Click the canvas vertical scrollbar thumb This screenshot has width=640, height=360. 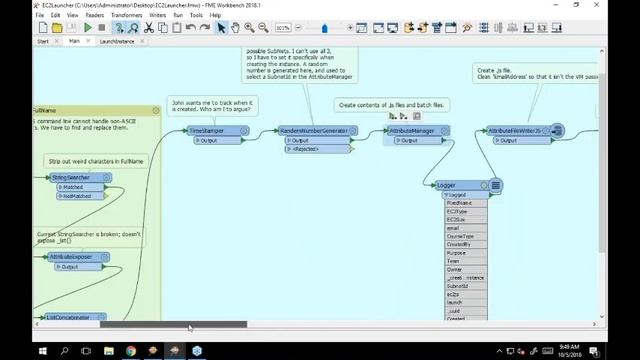602,163
